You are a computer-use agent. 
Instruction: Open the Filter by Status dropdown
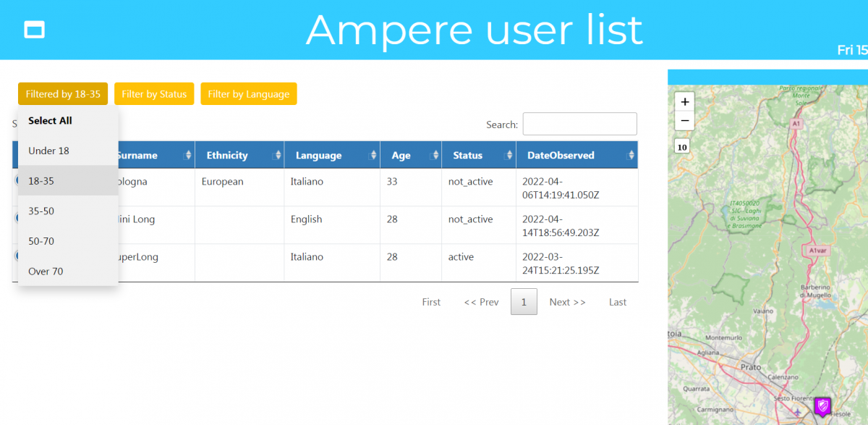pos(154,94)
